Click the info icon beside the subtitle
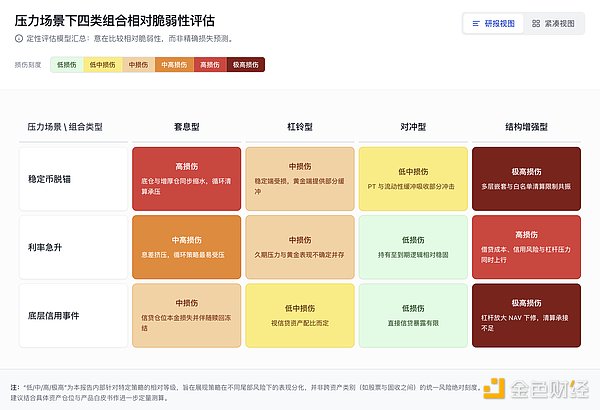The image size is (600, 410). [19, 38]
